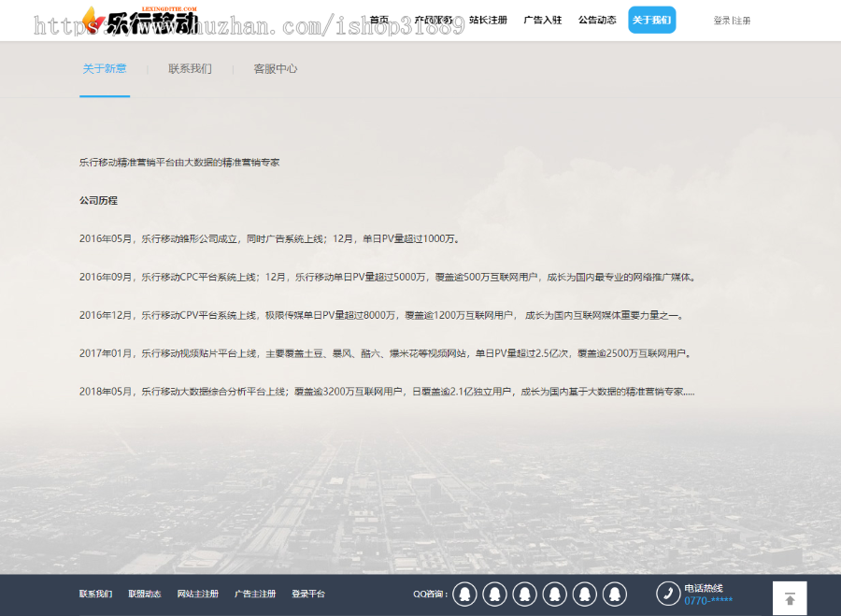Switch to the 联系我们 tab
The width and height of the screenshot is (841, 616).
click(x=190, y=68)
